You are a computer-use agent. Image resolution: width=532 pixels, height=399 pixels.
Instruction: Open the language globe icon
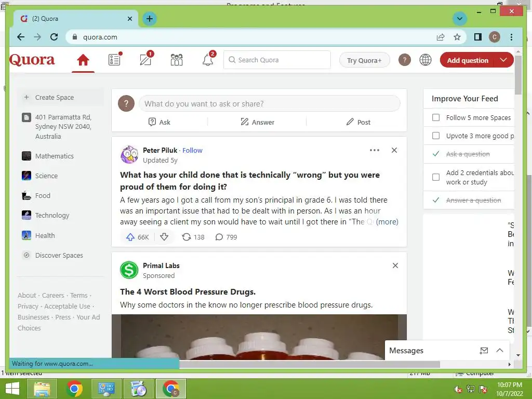coord(425,60)
